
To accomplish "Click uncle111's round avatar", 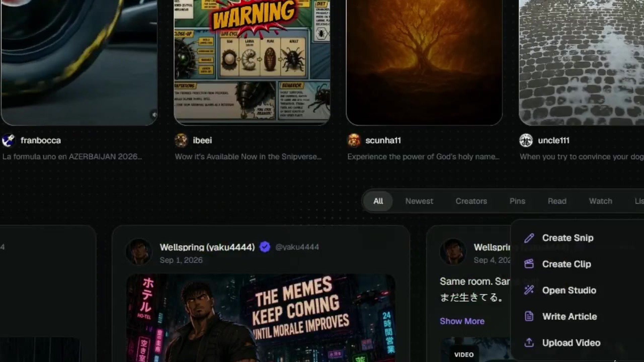I will [x=526, y=140].
